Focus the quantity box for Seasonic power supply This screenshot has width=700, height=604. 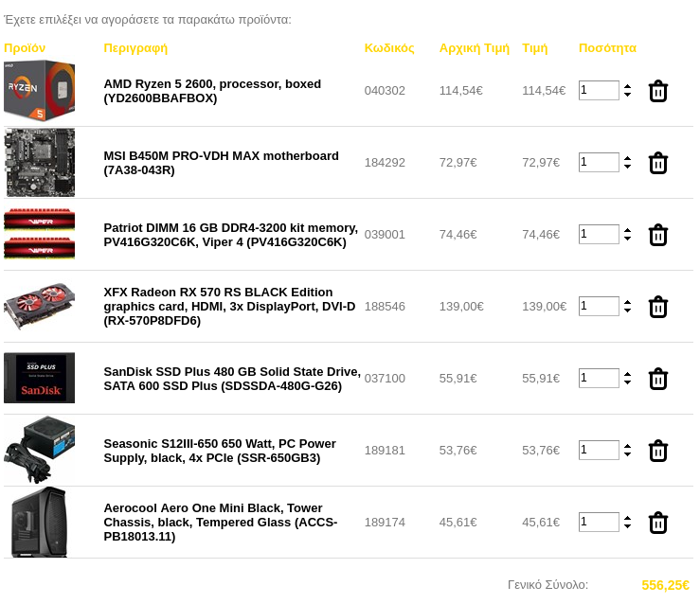coord(599,450)
